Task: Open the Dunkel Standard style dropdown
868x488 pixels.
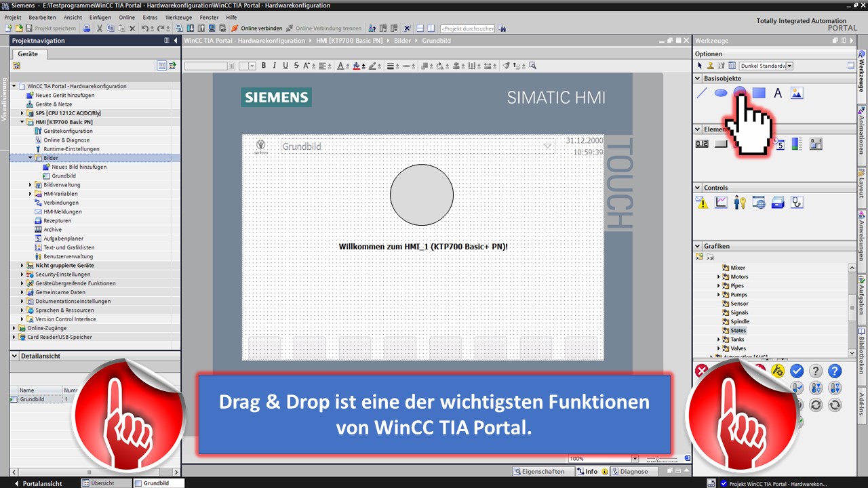Action: tap(789, 66)
